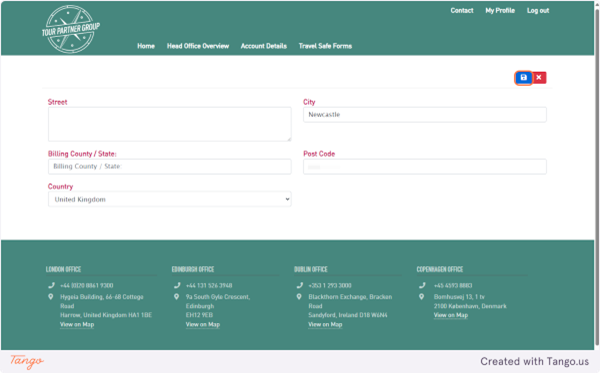Click Dublin phone number +353 1 293 3000

pos(330,285)
